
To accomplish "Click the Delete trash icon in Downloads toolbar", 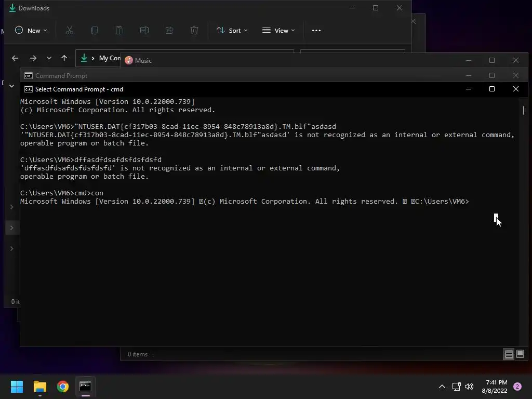I will 194,31.
